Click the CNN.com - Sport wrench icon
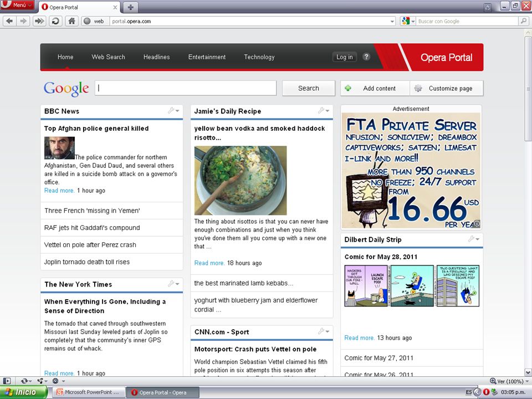Viewport: 532px width, 399px height. (321, 331)
